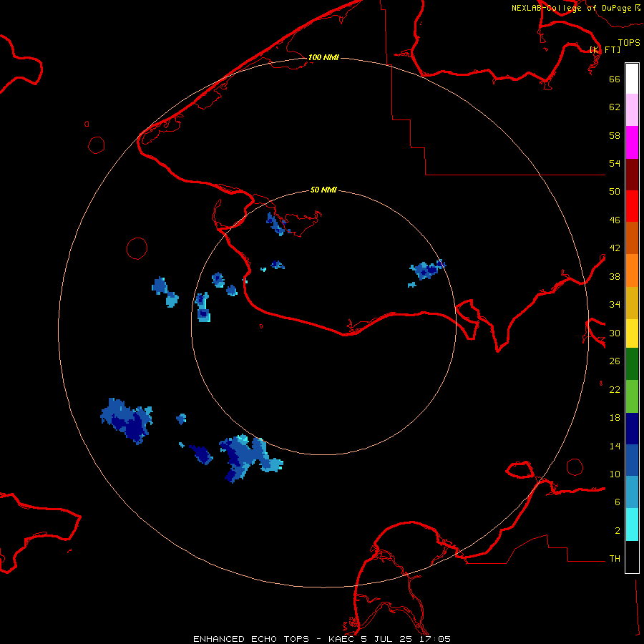
Task: Pick the medium blue legend swatch
Action: click(x=632, y=460)
